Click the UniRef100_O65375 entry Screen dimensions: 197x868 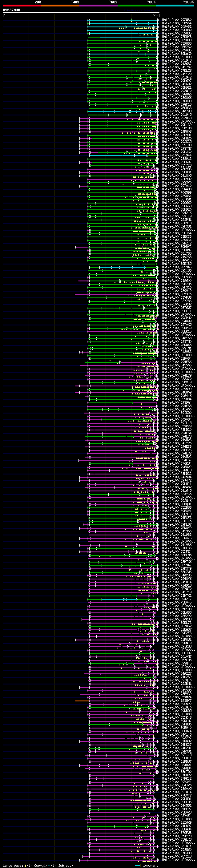coord(177,294)
